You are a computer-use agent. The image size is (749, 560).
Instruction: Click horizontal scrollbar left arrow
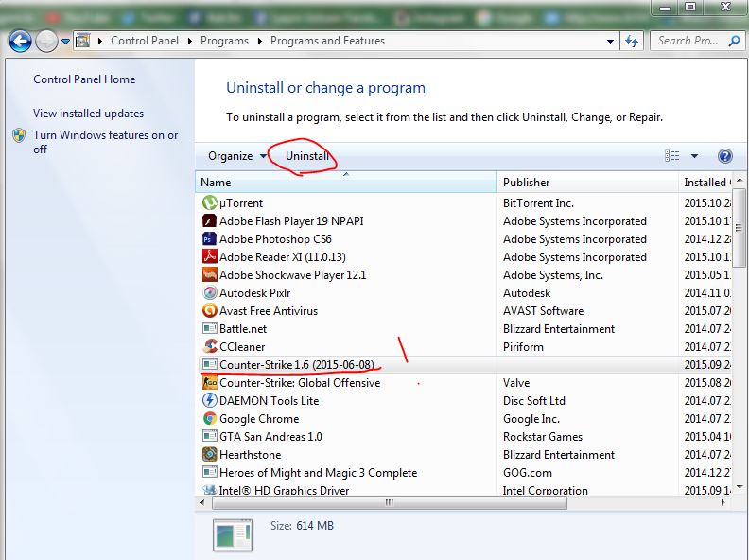pyautogui.click(x=202, y=502)
